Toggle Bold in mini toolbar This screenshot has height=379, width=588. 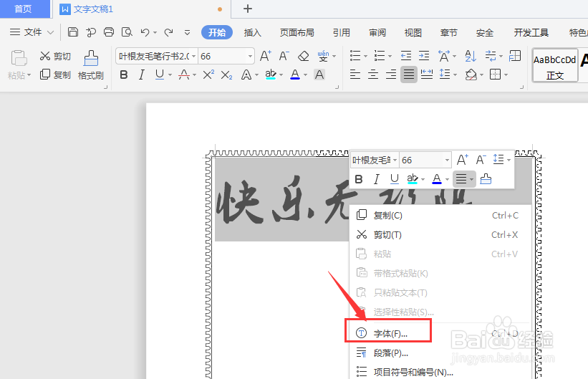[359, 179]
